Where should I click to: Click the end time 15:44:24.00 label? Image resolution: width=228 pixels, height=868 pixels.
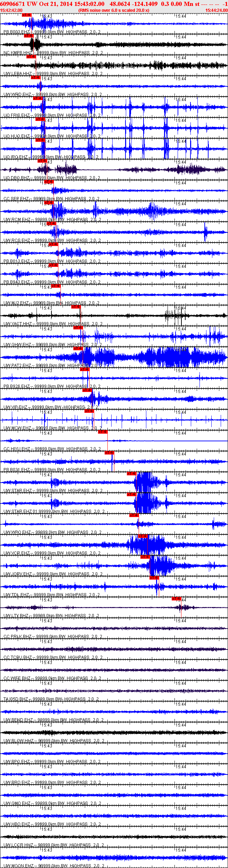(x=216, y=10)
